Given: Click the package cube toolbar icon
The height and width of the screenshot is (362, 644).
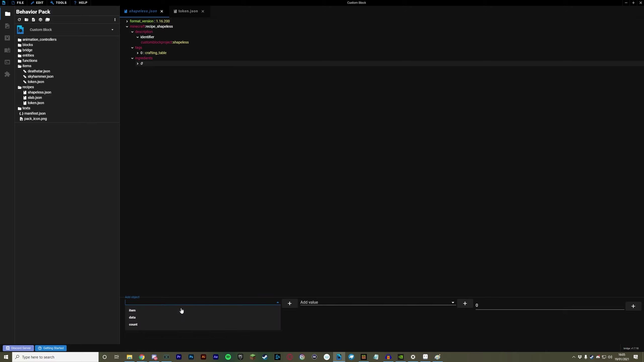Looking at the screenshot, I should point(41,20).
